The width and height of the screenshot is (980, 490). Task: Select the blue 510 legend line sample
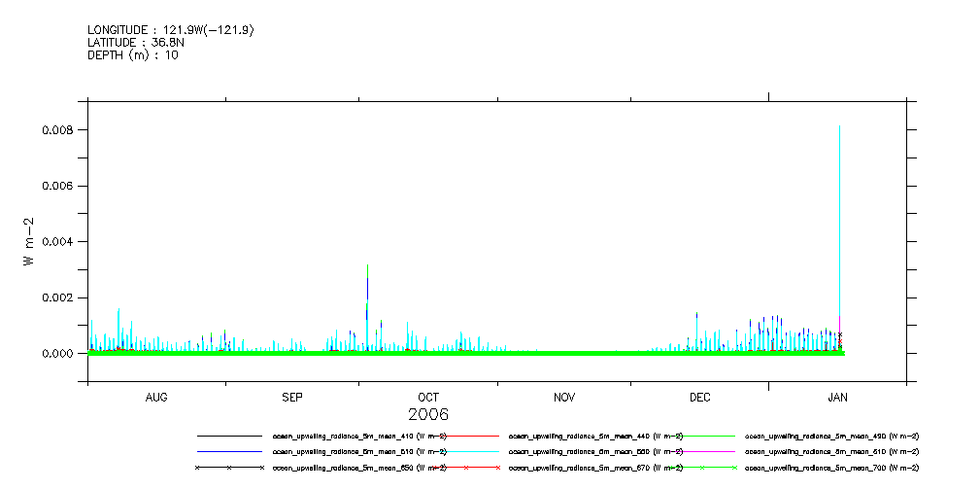pos(229,452)
